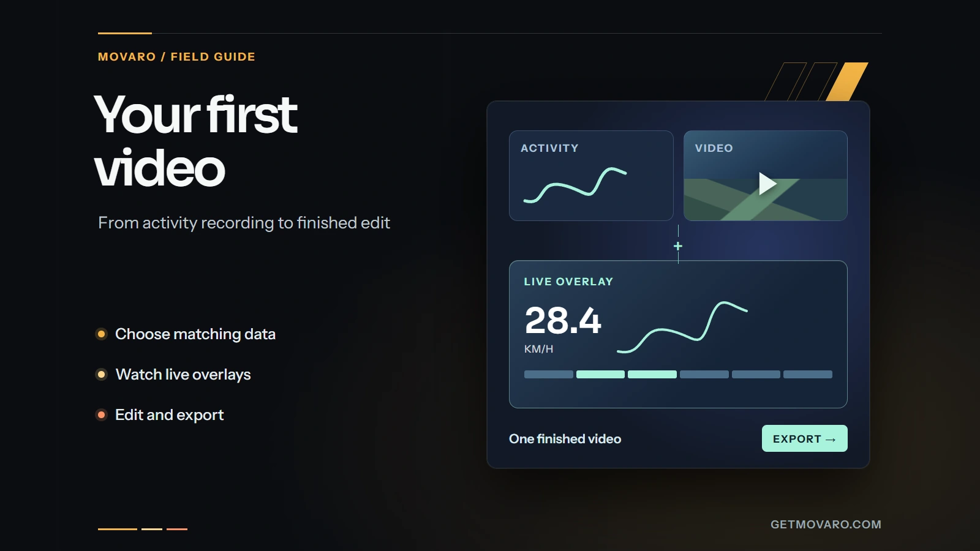
Task: Click the last grey progress segment
Action: click(808, 374)
